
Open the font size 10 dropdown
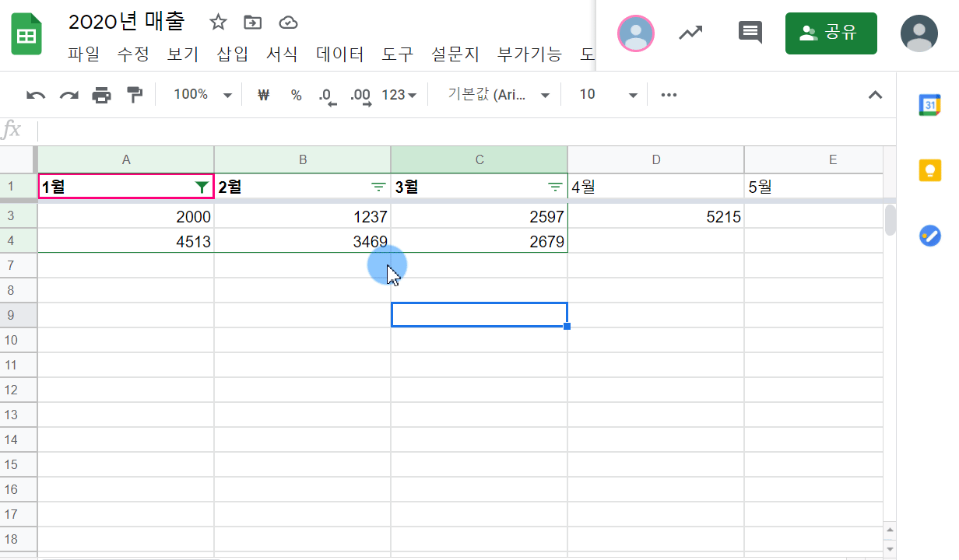pos(609,95)
